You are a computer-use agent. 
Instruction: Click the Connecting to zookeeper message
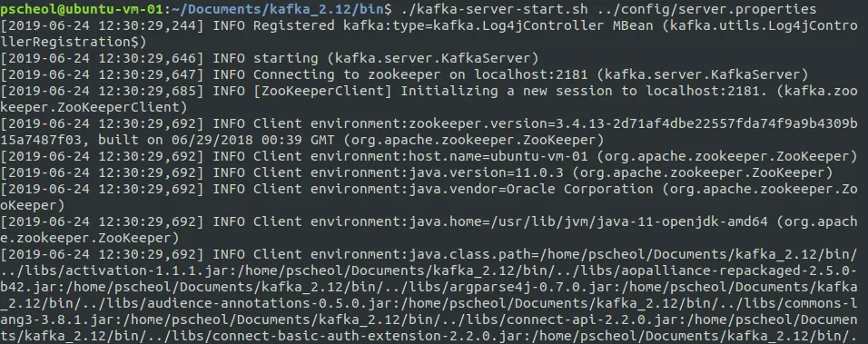coord(347,74)
